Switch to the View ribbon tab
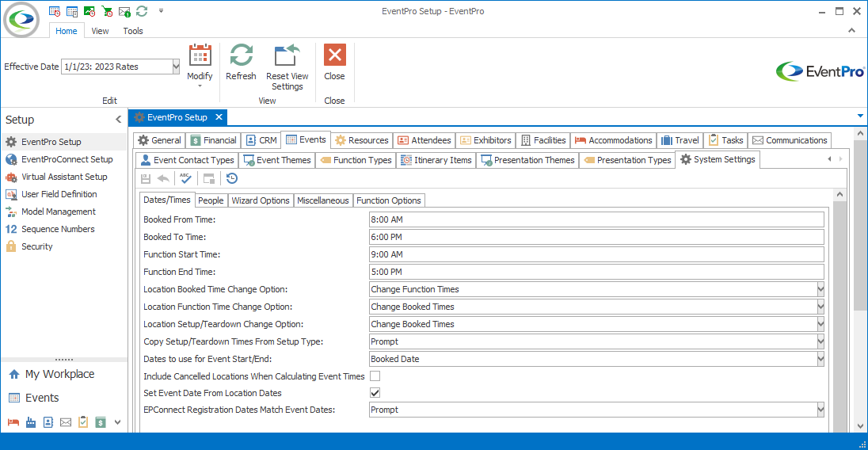This screenshot has width=868, height=450. [x=100, y=31]
